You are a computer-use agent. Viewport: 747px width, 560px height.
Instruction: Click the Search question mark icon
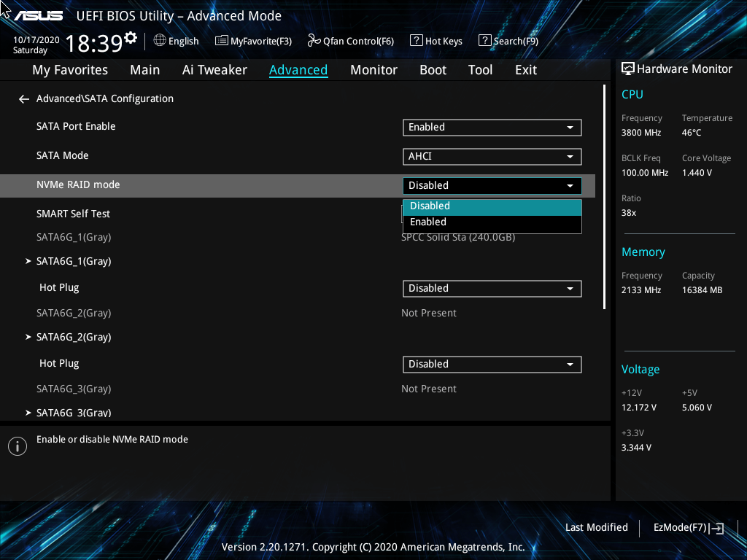[484, 41]
